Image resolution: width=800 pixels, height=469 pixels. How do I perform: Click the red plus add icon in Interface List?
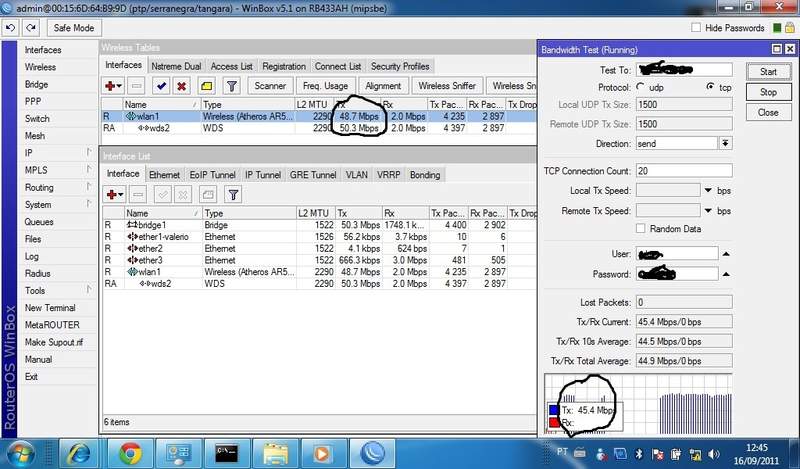pos(114,194)
